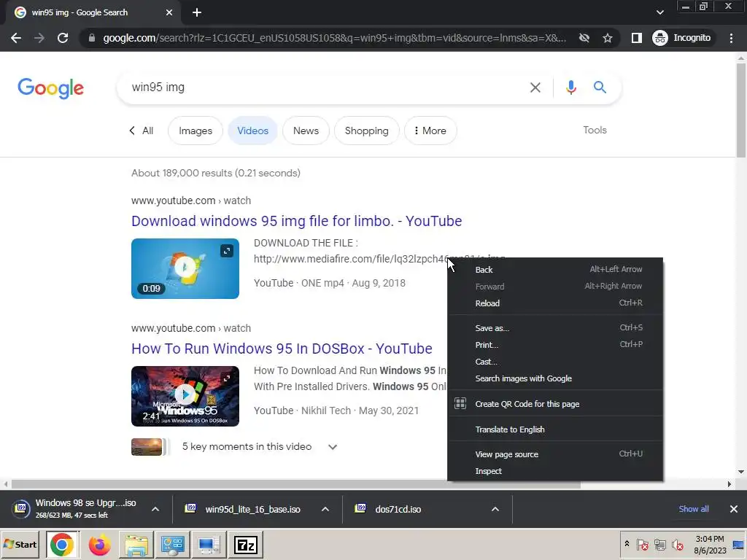747x560 pixels.
Task: Open the search Tools options
Action: [x=595, y=130]
